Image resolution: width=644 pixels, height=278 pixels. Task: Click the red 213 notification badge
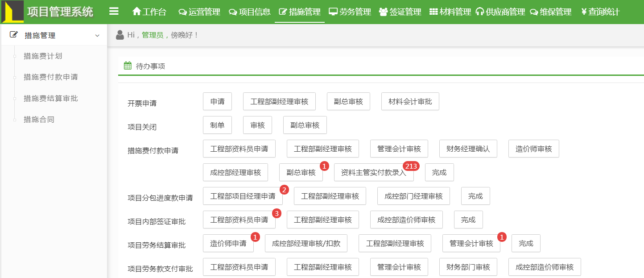(411, 166)
